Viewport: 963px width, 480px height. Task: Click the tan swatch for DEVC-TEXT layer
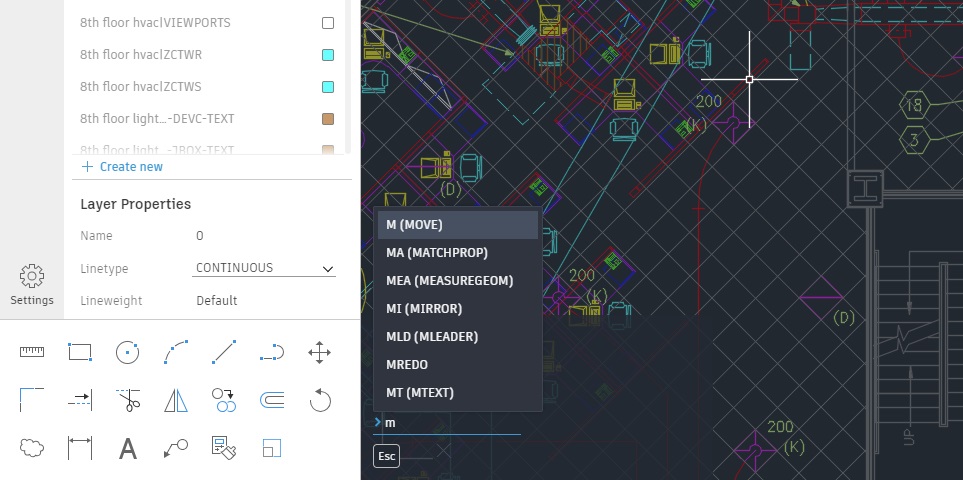[x=328, y=118]
